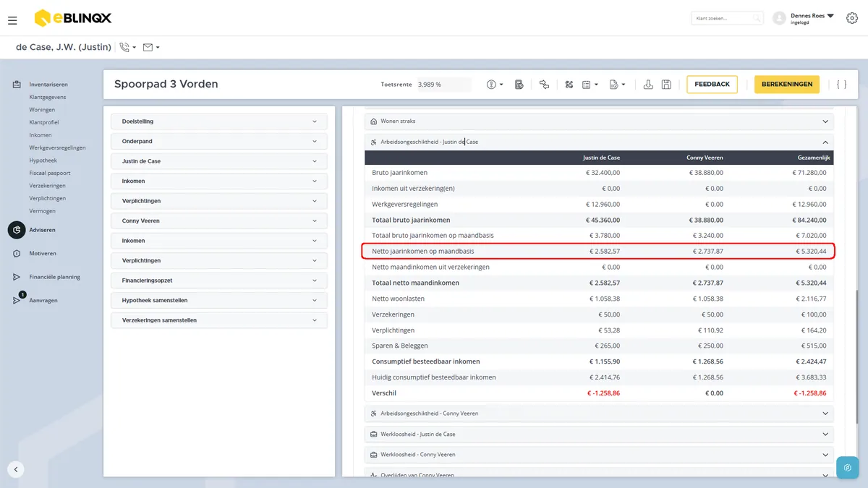The width and height of the screenshot is (868, 488).
Task: Click the Motiveren icon
Action: click(17, 254)
